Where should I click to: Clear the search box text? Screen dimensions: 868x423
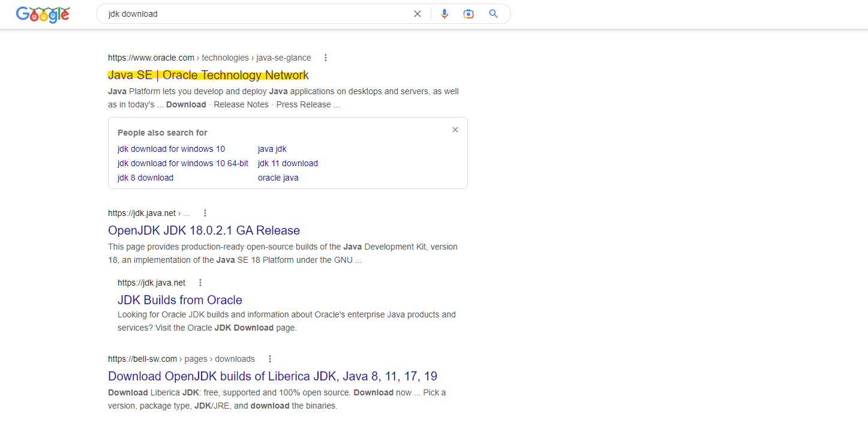coord(418,14)
